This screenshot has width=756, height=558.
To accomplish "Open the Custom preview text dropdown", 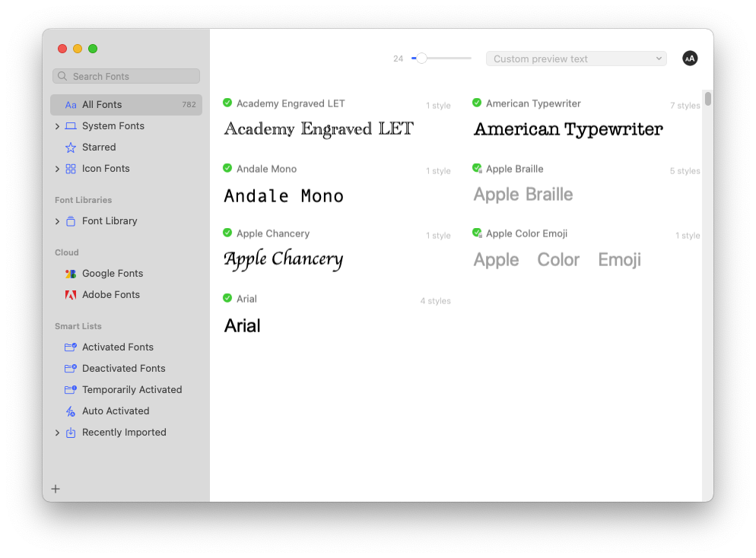I will coord(577,59).
